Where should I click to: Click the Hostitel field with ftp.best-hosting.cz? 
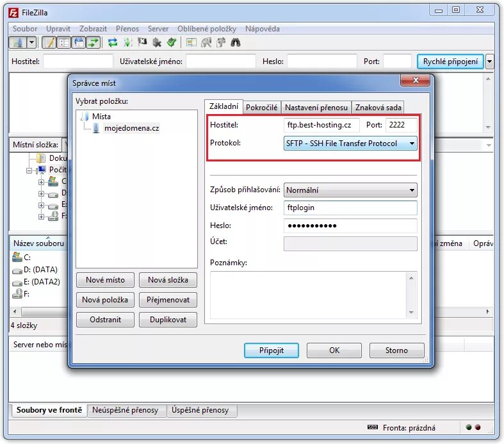[321, 125]
